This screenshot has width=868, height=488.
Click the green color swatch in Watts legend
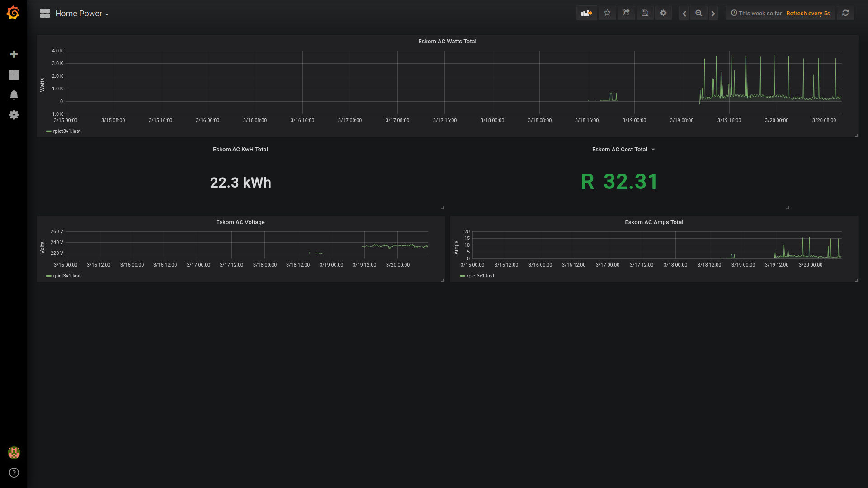[x=48, y=131]
